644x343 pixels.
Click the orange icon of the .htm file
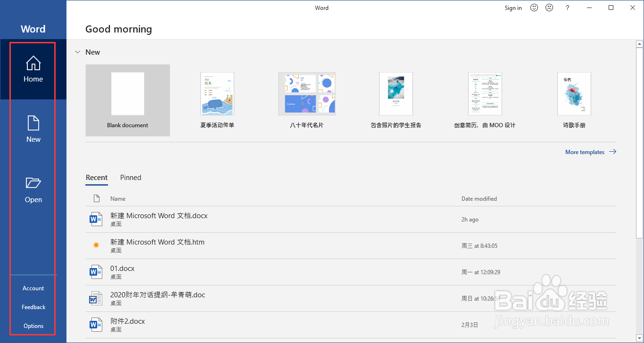(x=96, y=245)
